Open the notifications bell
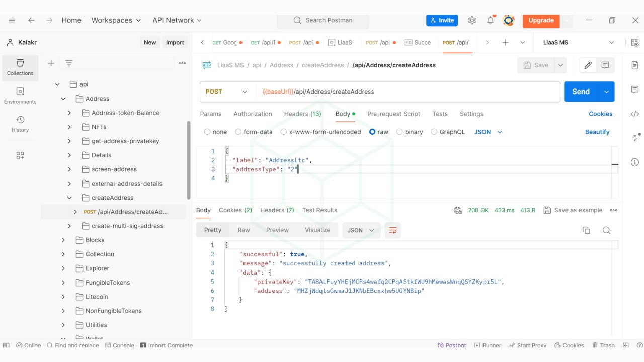 (x=490, y=20)
